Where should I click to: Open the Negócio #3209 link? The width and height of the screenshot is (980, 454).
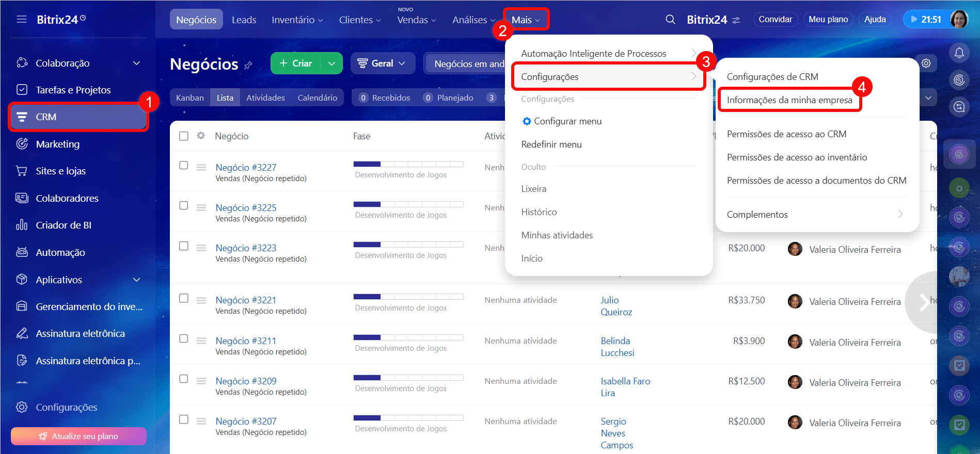tap(246, 381)
